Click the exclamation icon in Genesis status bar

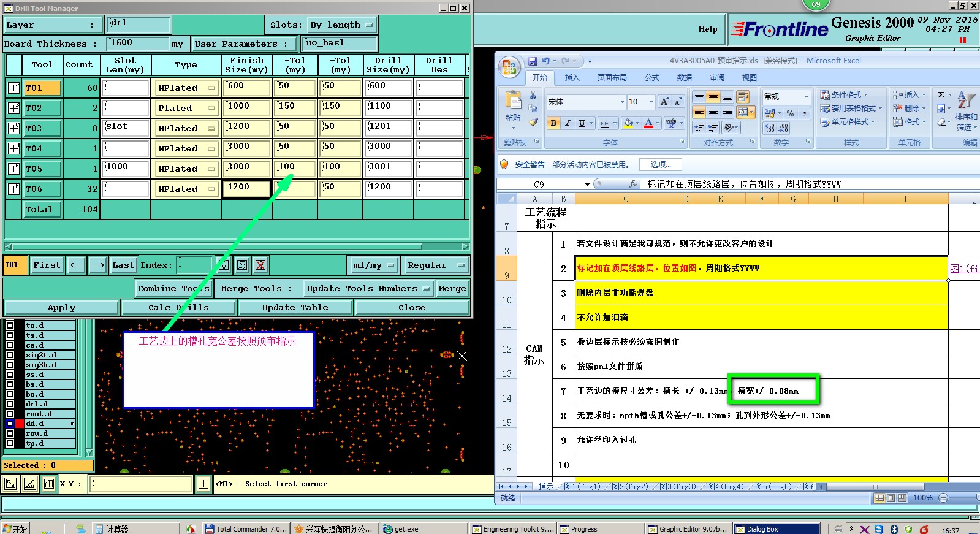[x=203, y=484]
